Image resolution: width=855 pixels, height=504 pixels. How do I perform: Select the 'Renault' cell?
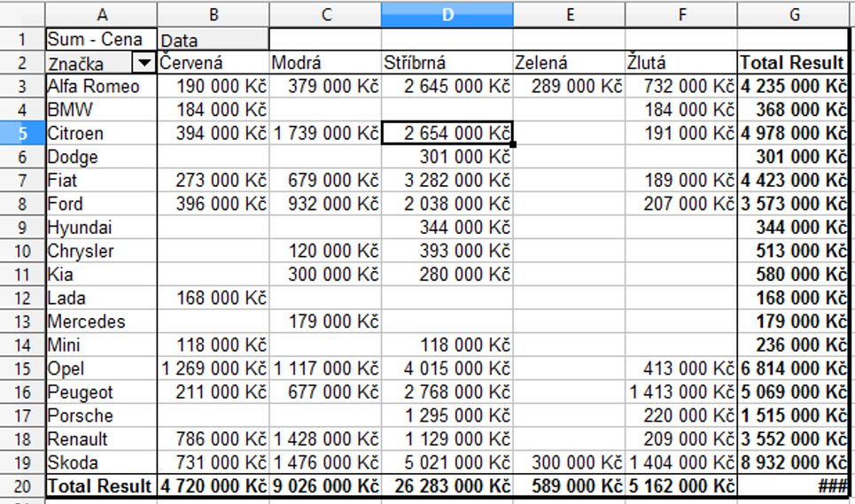click(x=101, y=439)
